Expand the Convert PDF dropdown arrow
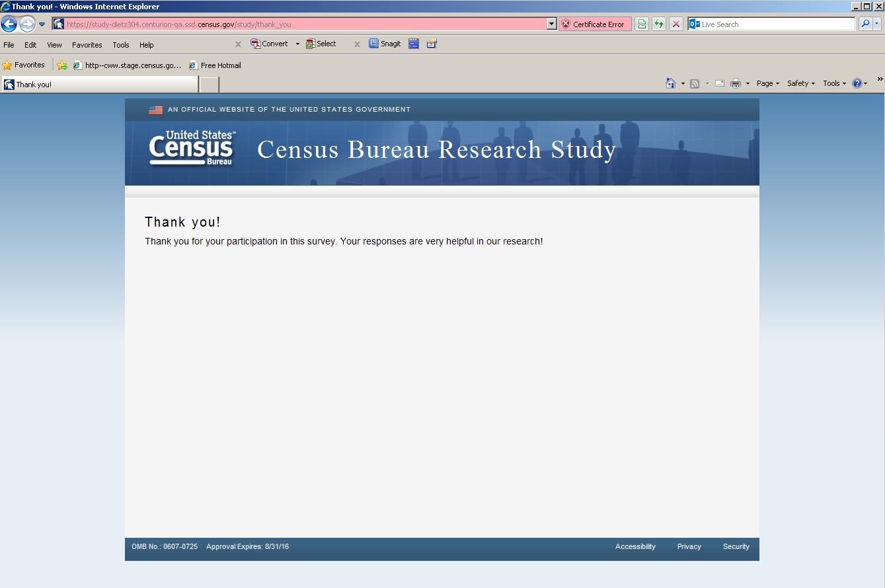885x588 pixels. click(x=297, y=44)
